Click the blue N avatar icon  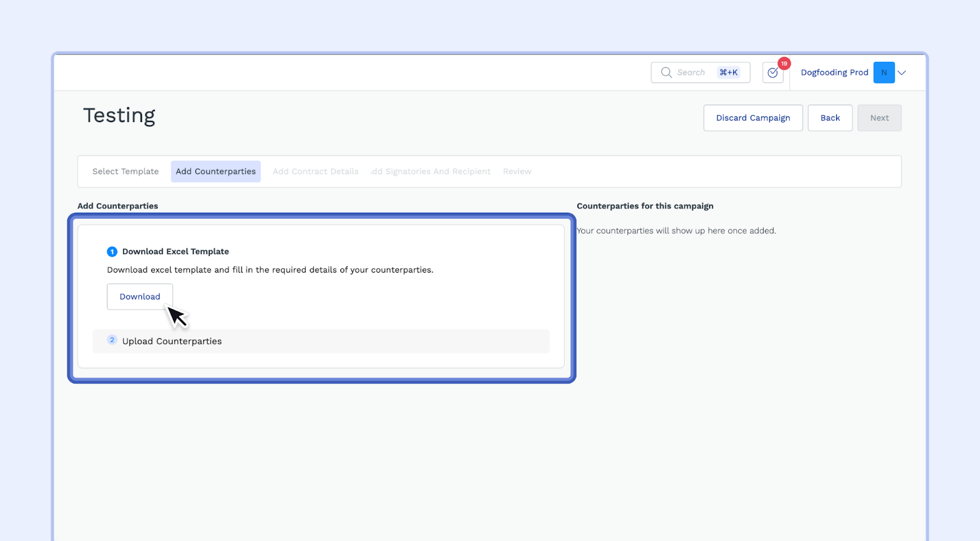pos(884,72)
